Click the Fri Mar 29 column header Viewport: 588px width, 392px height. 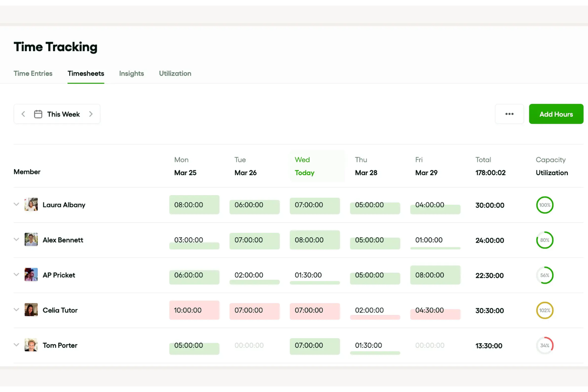[426, 166]
